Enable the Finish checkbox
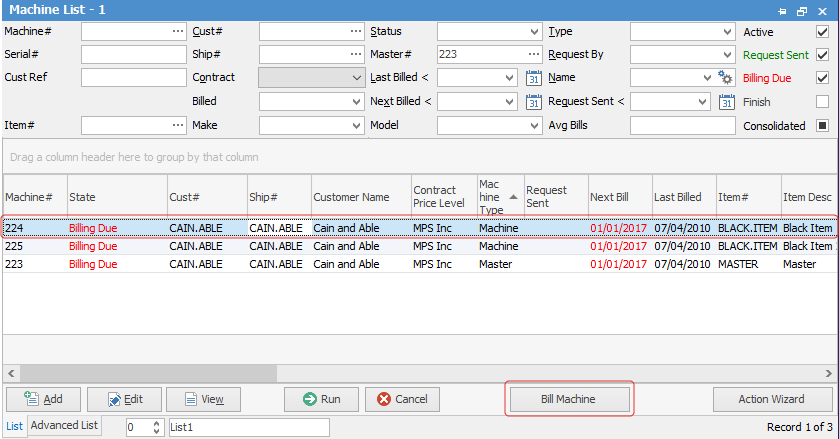The image size is (839, 439). click(x=822, y=101)
